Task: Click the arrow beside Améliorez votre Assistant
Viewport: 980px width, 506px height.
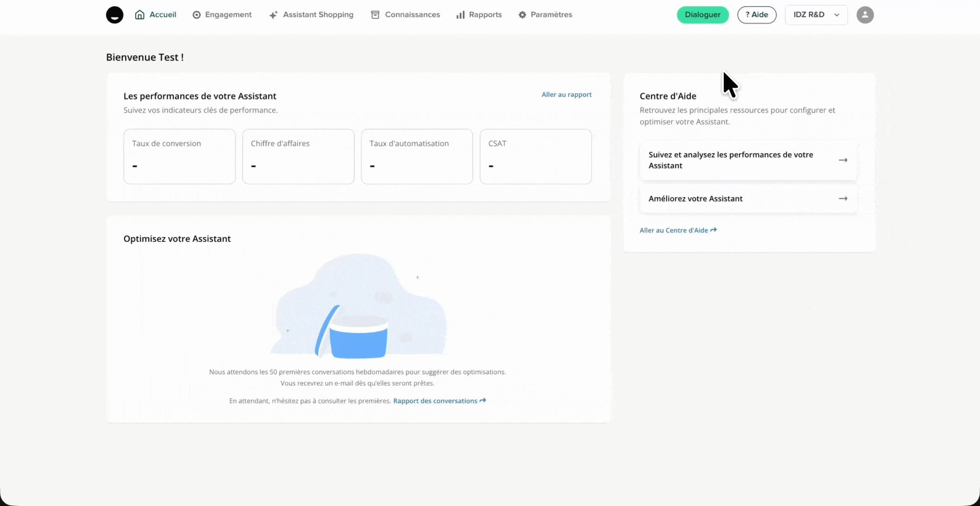Action: 843,199
